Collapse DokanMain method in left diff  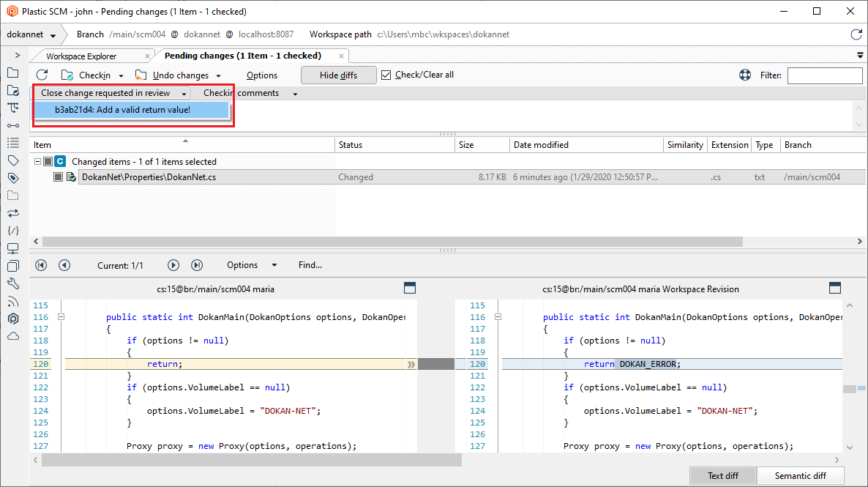61,317
